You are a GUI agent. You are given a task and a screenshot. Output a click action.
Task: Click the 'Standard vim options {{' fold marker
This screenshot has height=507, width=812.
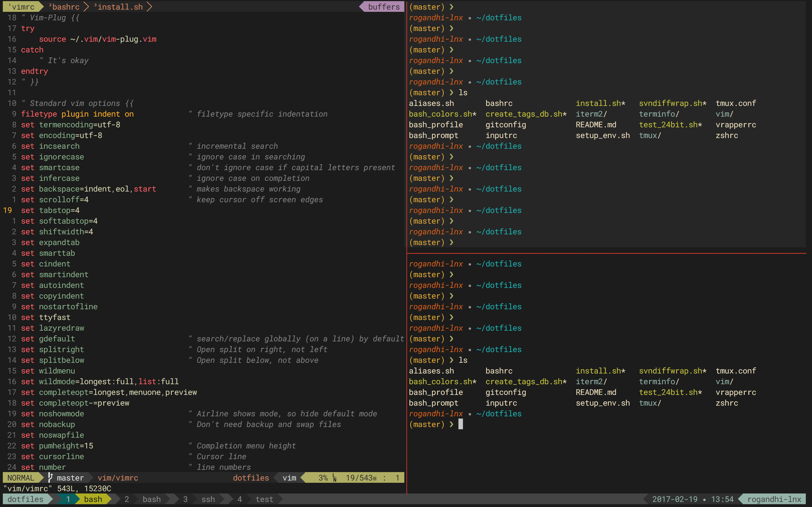[78, 103]
